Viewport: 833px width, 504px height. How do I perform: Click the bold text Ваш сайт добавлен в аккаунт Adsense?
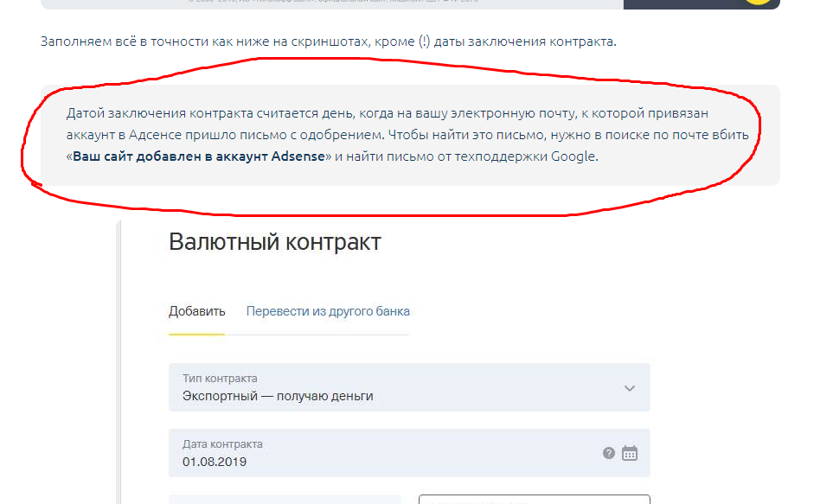tap(199, 156)
